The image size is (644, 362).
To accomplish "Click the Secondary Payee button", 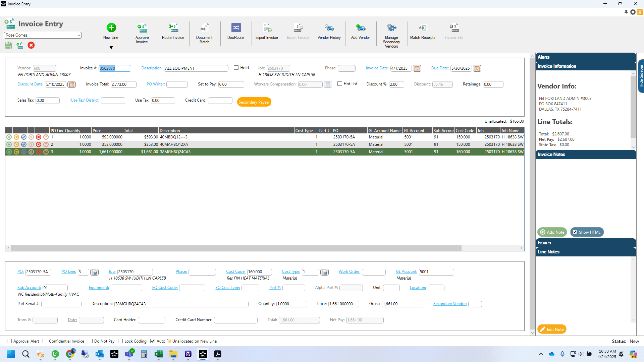I will pos(254,102).
